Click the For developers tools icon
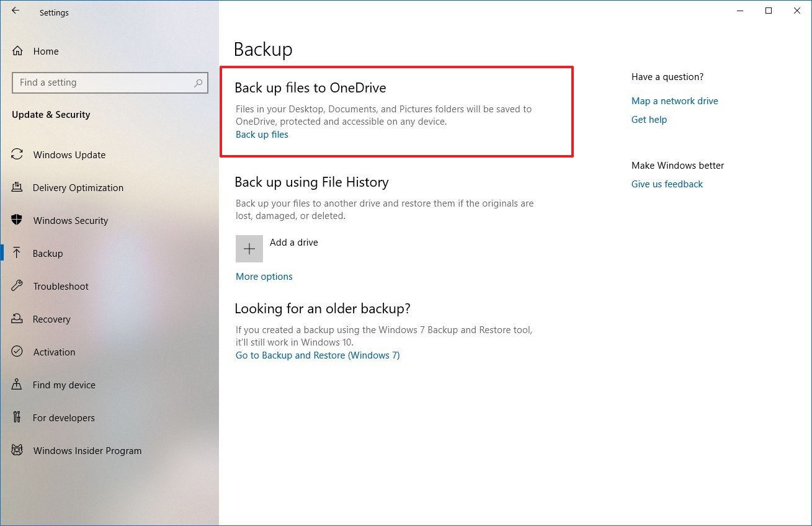 tap(17, 418)
